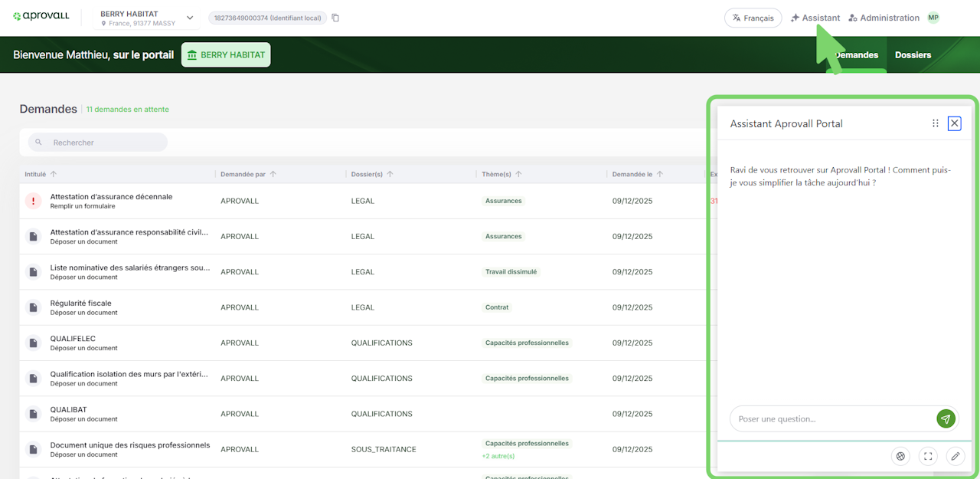Expand the assistant to fullscreen
Viewport: 980px width, 479px height.
(928, 456)
